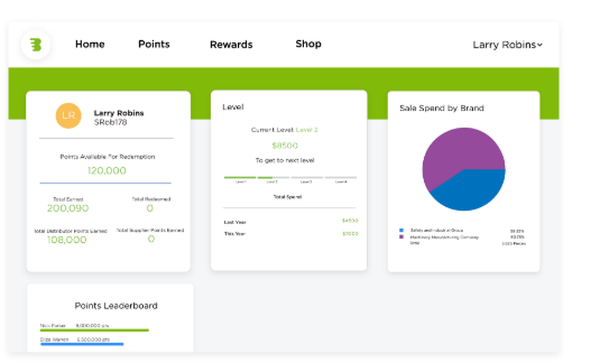Click the green brand logo icon
Viewport: 600px width, 364px height.
[x=36, y=44]
